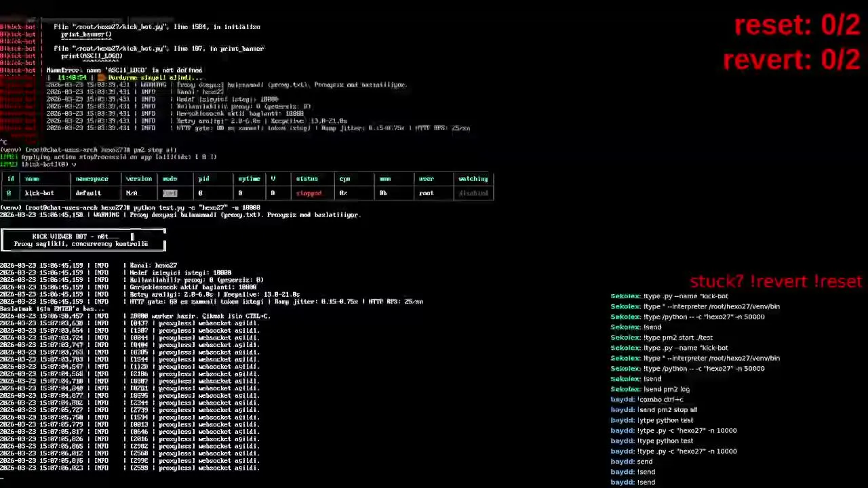Click the 'KICK VIEWER BOT' banner title
Viewport: 868px width, 488px height.
tap(71, 237)
